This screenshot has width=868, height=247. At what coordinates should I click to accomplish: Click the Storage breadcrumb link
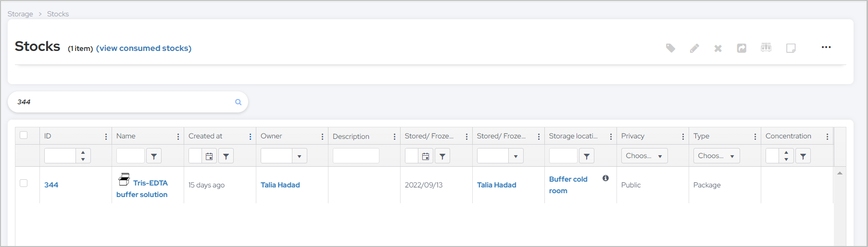pyautogui.click(x=20, y=14)
